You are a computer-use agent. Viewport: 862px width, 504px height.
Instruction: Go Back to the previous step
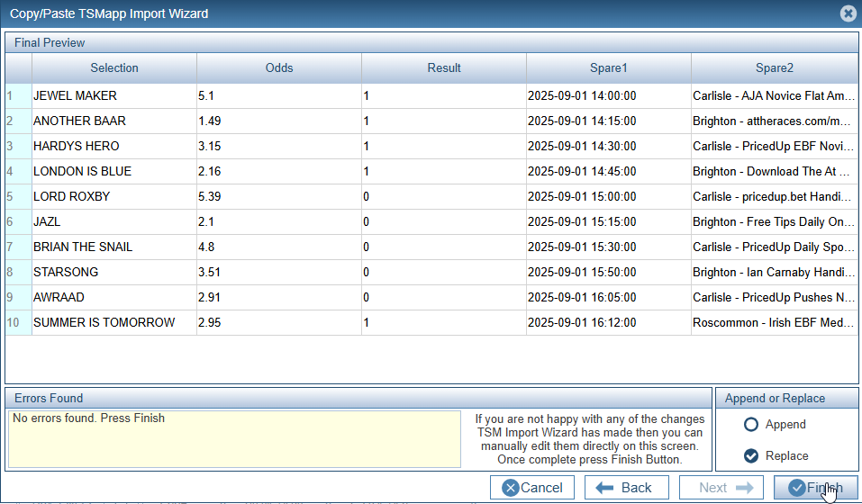(x=626, y=488)
